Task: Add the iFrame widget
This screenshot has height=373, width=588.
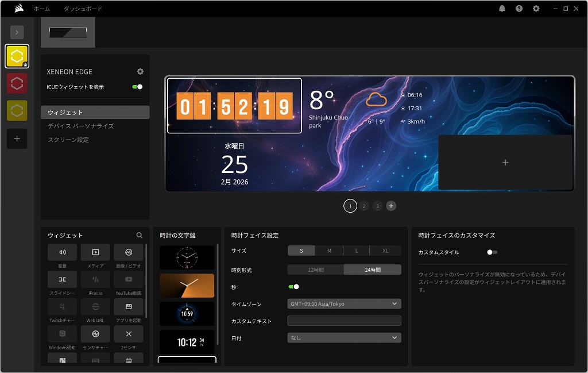Action: pos(95,279)
